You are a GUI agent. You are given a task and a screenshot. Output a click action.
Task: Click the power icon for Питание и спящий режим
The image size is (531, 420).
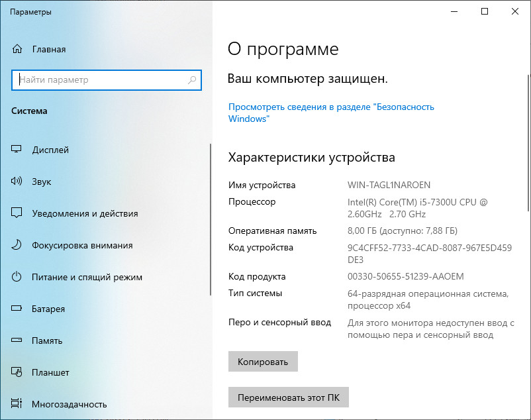(x=17, y=277)
